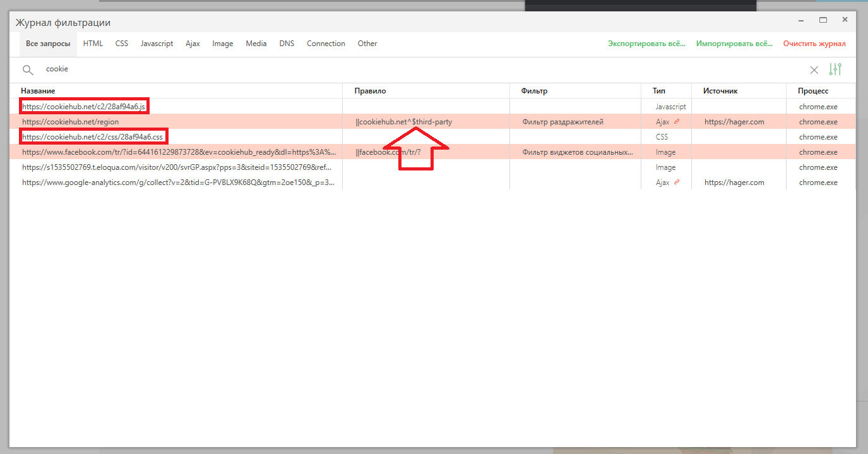Switch to the Ajax tab
Viewport: 868px width, 454px height.
(193, 43)
